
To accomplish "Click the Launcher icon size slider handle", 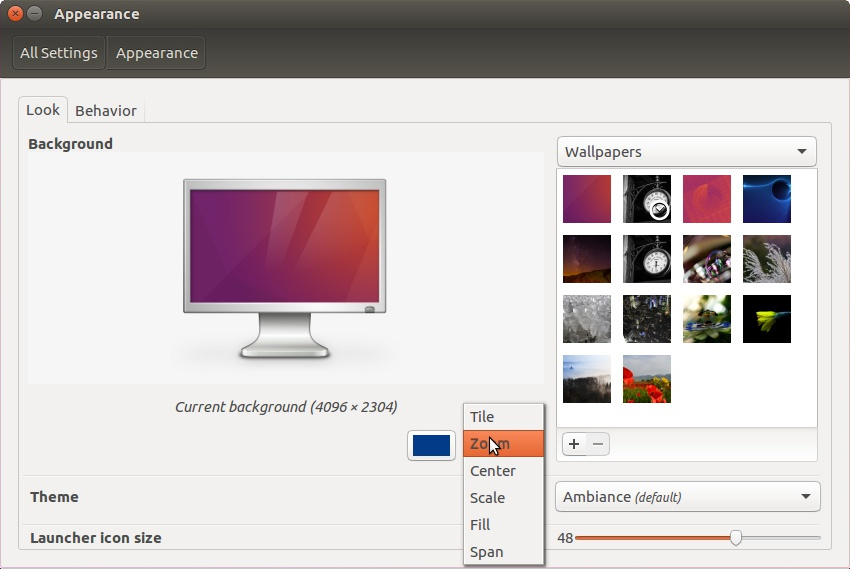I will (736, 538).
